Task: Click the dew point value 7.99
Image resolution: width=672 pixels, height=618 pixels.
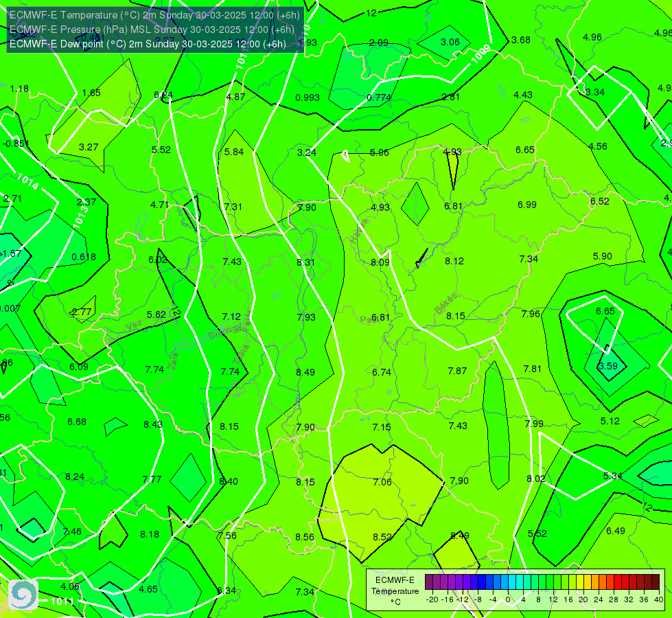Action: pyautogui.click(x=534, y=424)
